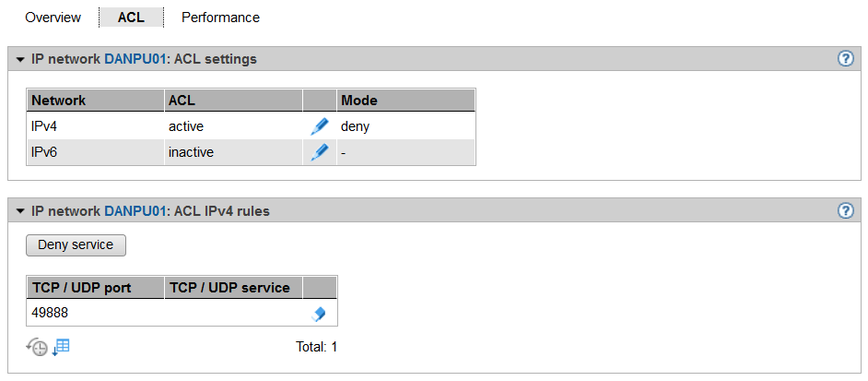
Task: Click the clock refresh icon below rules table
Action: pos(38,348)
